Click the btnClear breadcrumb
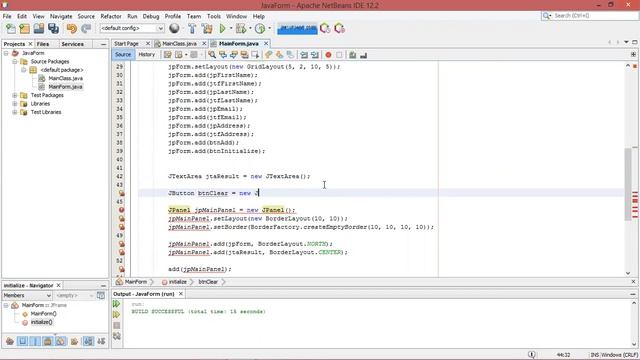Viewport: 640px width, 360px height. [208, 282]
